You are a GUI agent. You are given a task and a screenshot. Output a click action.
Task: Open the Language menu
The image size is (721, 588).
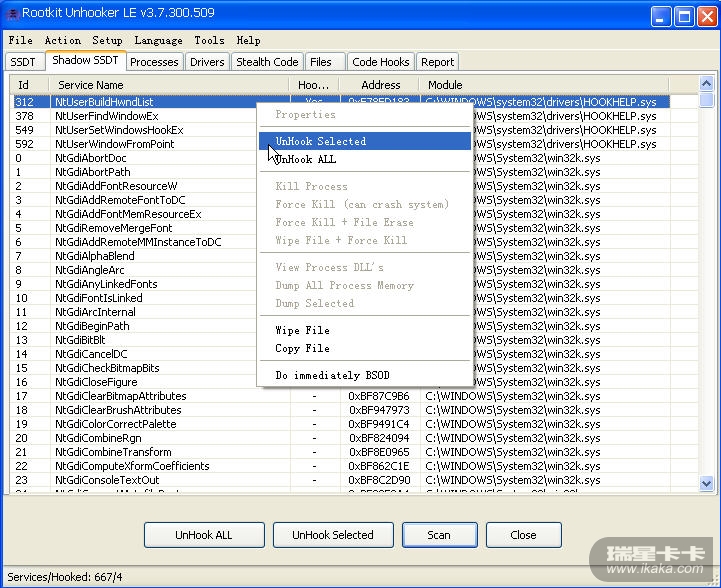pyautogui.click(x=158, y=41)
